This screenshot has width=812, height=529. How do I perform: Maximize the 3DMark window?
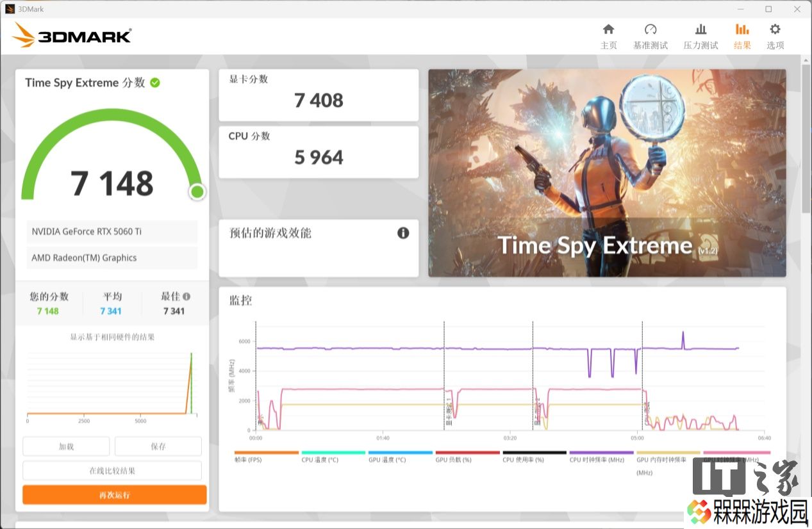coord(768,9)
